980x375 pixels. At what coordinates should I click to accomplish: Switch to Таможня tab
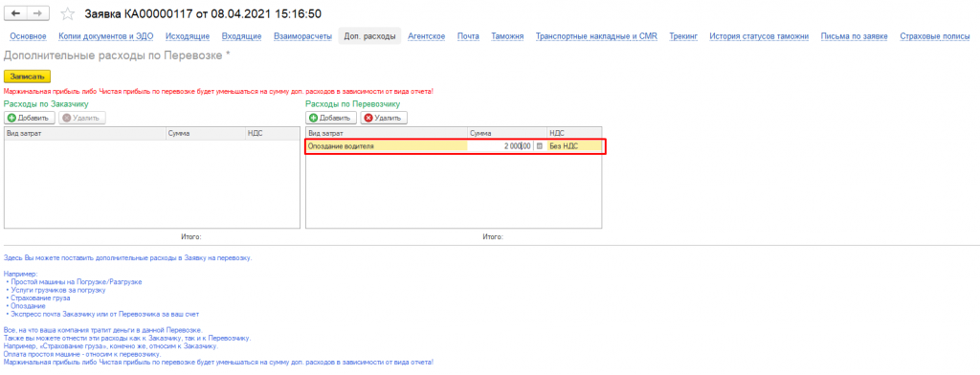point(507,36)
